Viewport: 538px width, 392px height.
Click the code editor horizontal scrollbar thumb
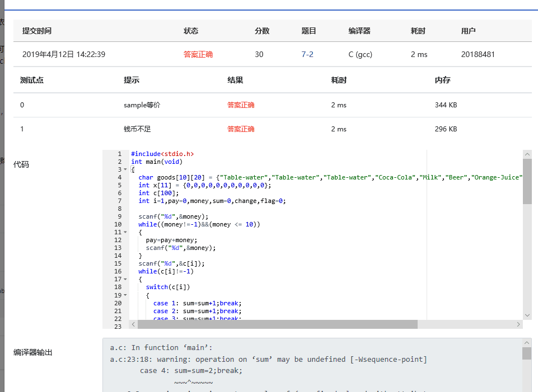pos(277,324)
